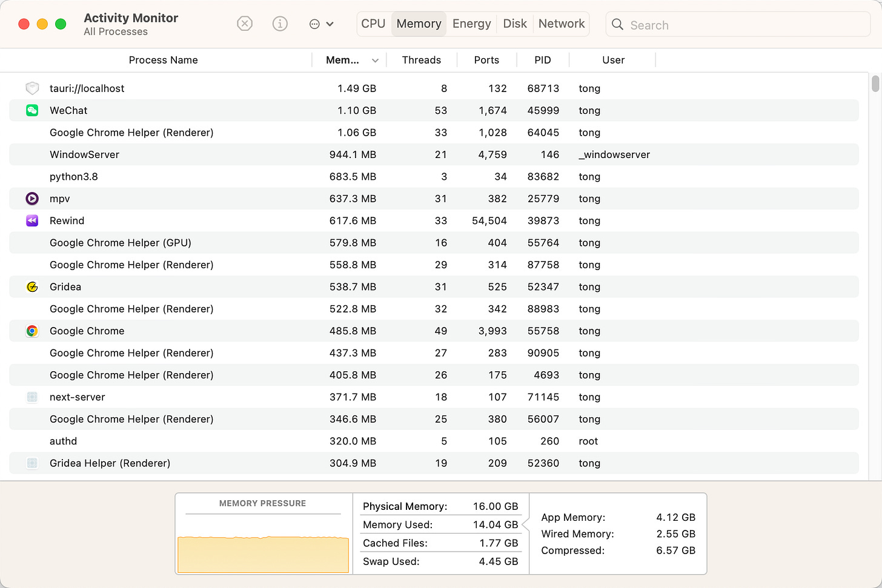882x588 pixels.
Task: Select the WindowServer process row
Action: [434, 154]
